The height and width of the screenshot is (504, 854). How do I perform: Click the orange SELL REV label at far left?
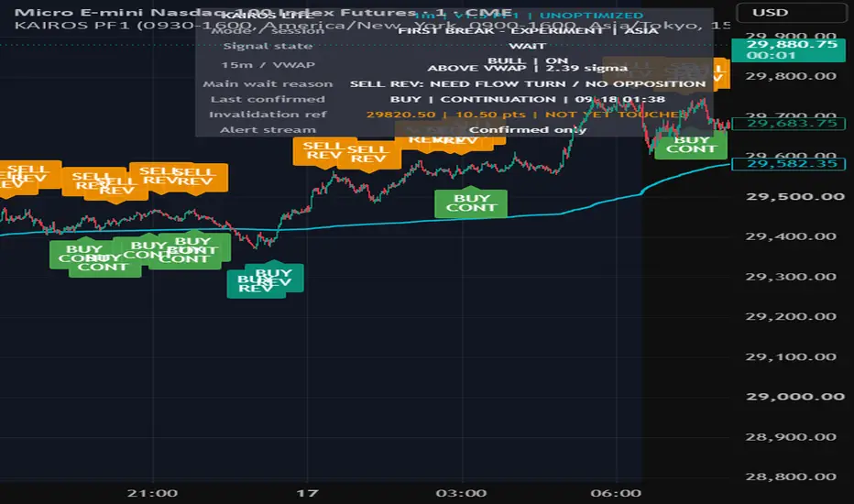28,174
